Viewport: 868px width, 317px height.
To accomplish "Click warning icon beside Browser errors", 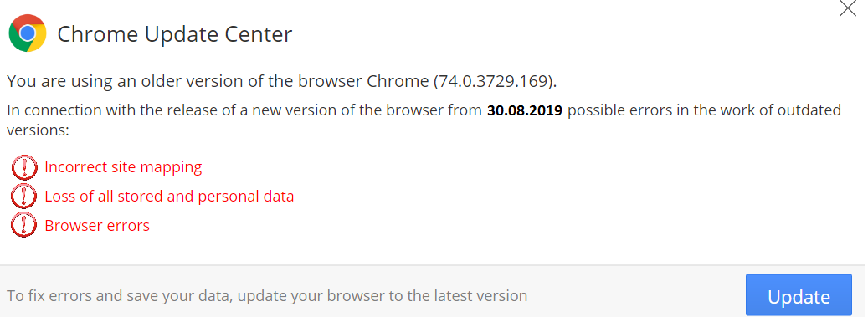I will 23,226.
